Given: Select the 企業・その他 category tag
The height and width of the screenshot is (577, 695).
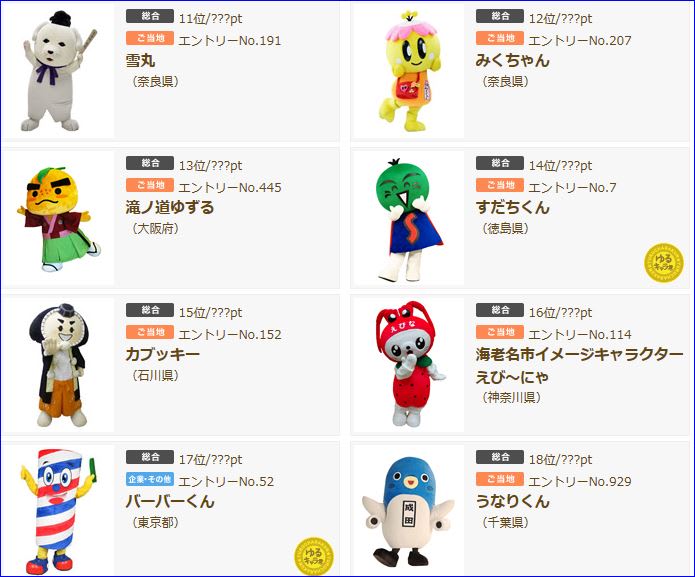Looking at the screenshot, I should (149, 479).
